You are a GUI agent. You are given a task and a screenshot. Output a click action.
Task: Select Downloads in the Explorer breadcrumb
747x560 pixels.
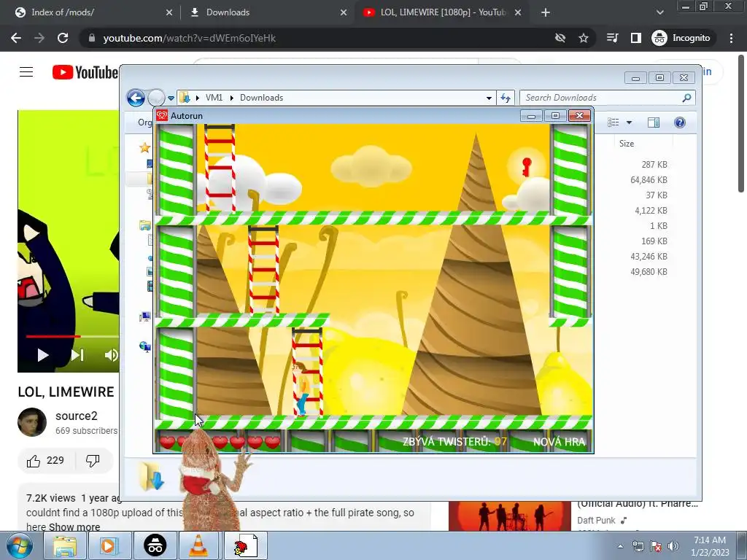(x=262, y=98)
